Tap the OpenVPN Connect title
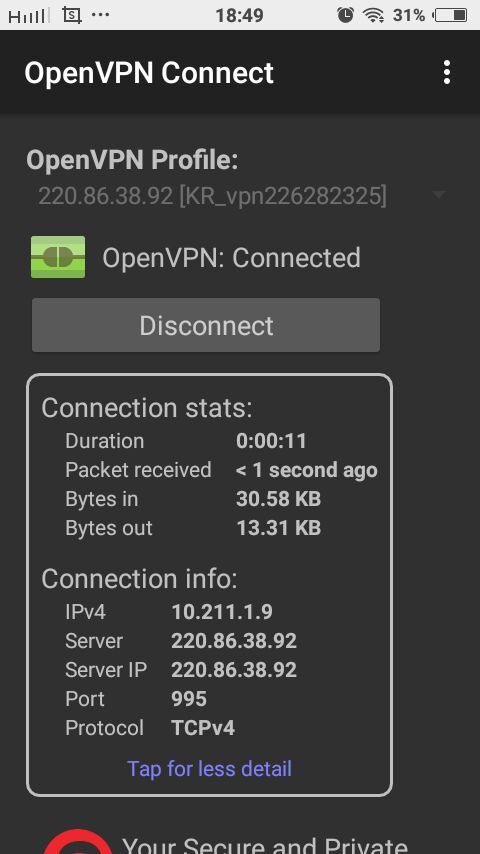 (149, 72)
